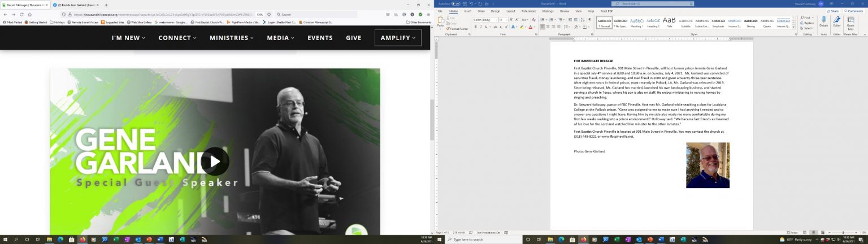Toggle AutoSave switch in Word title bar
Viewport: 868px width, 244px height.
pyautogui.click(x=455, y=3)
